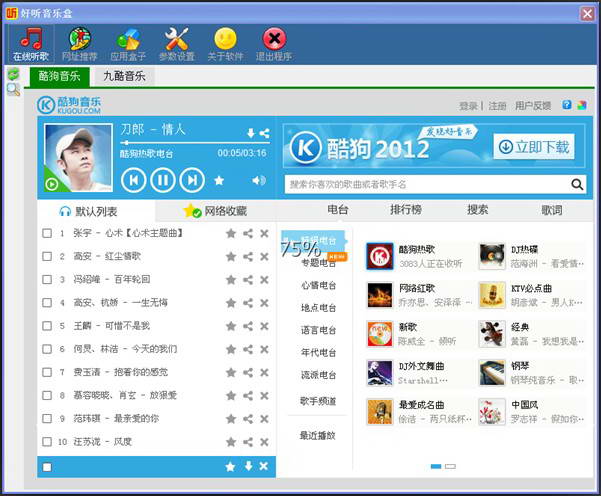This screenshot has width=601, height=496.
Task: Share the song 费玉清 - 抱着你的感觉
Action: click(x=248, y=373)
